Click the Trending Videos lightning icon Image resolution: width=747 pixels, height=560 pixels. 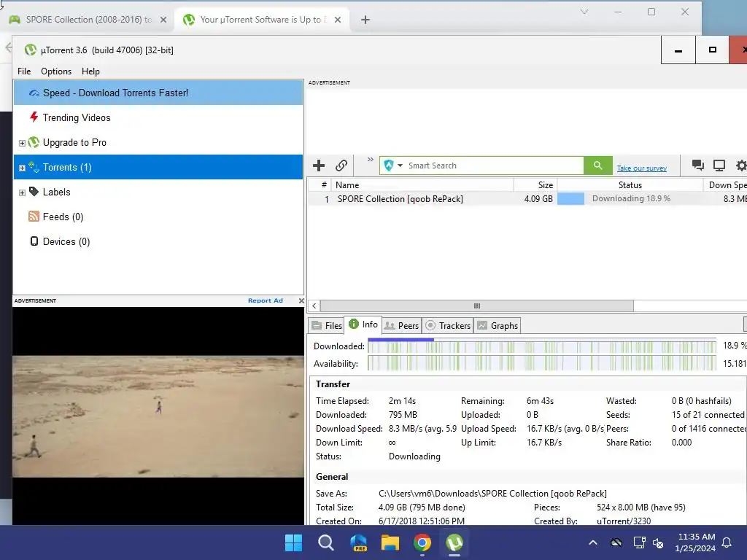click(x=34, y=117)
